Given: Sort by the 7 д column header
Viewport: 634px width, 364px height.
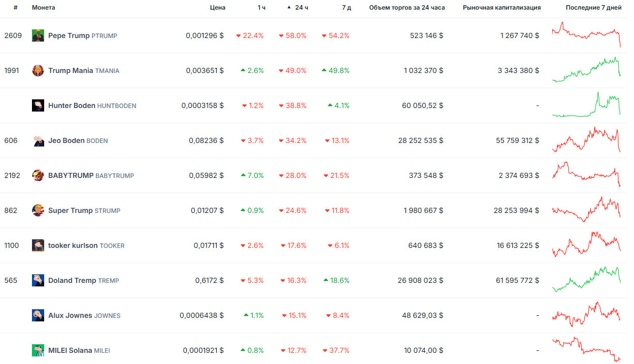Looking at the screenshot, I should pos(347,8).
